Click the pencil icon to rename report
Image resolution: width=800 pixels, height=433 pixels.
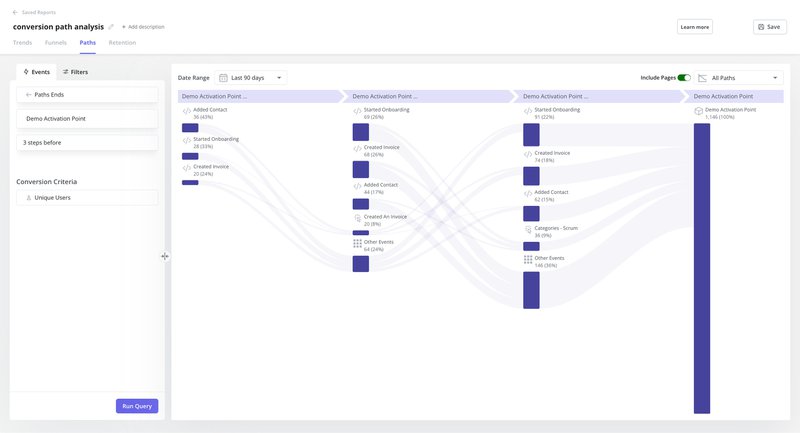tap(111, 27)
